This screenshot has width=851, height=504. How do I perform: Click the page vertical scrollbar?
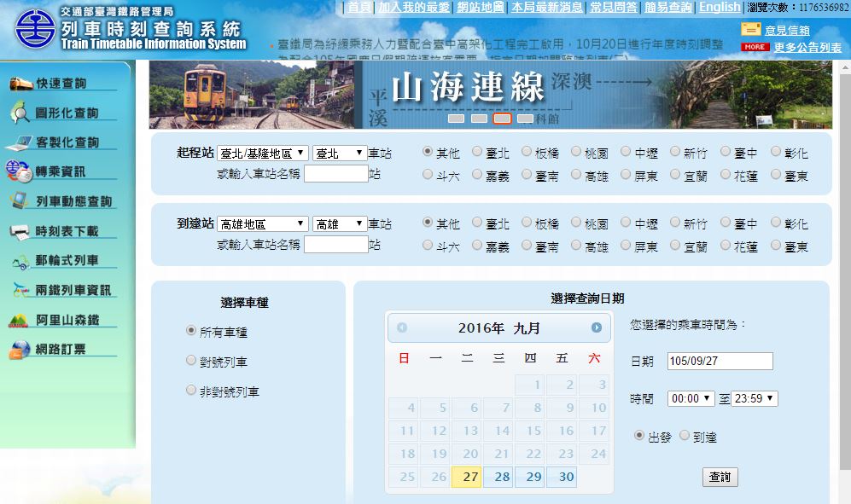pyautogui.click(x=845, y=271)
